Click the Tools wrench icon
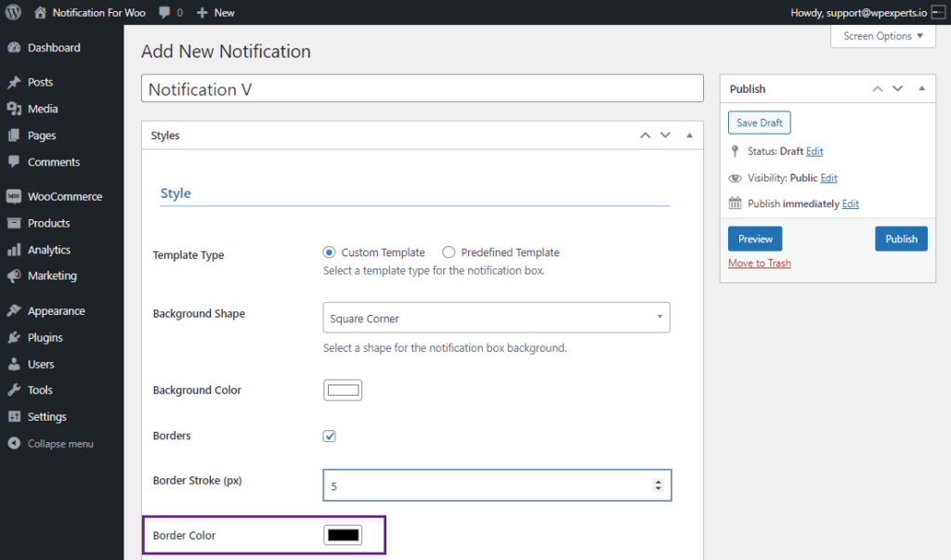 coord(14,390)
